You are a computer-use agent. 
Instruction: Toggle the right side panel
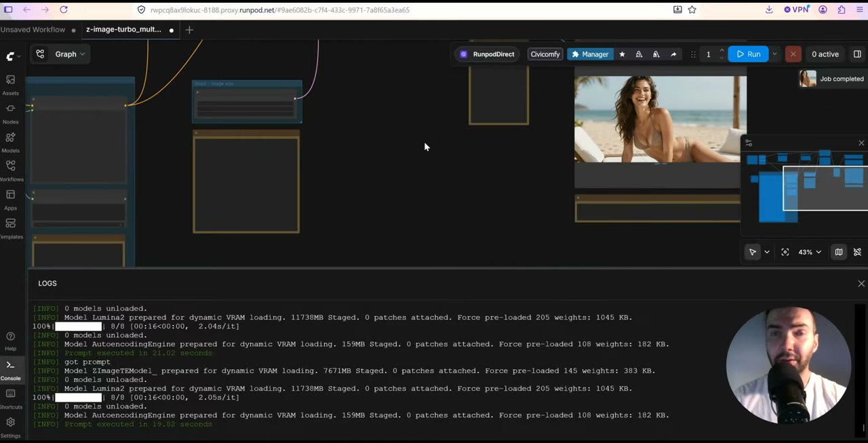point(857,54)
